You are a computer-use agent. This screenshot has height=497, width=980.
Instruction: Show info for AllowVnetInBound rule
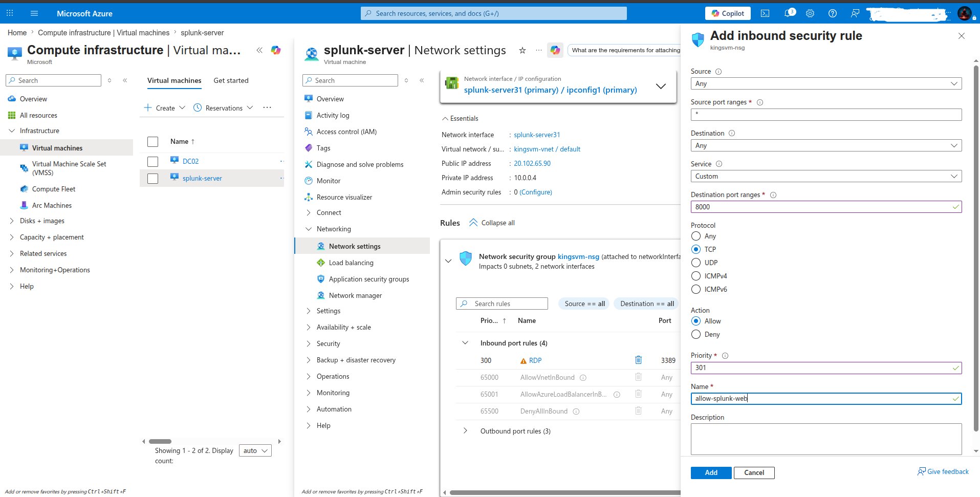pyautogui.click(x=583, y=378)
